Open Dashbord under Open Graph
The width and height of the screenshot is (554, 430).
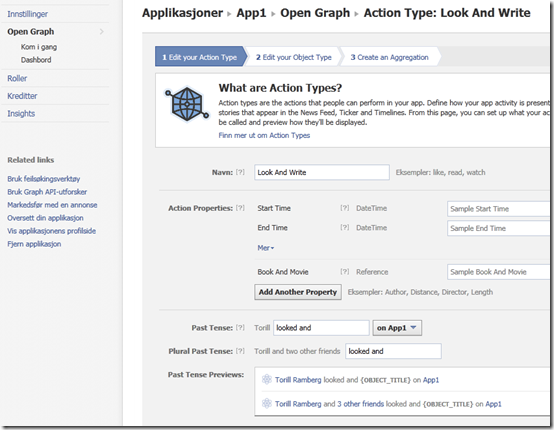pyautogui.click(x=36, y=60)
